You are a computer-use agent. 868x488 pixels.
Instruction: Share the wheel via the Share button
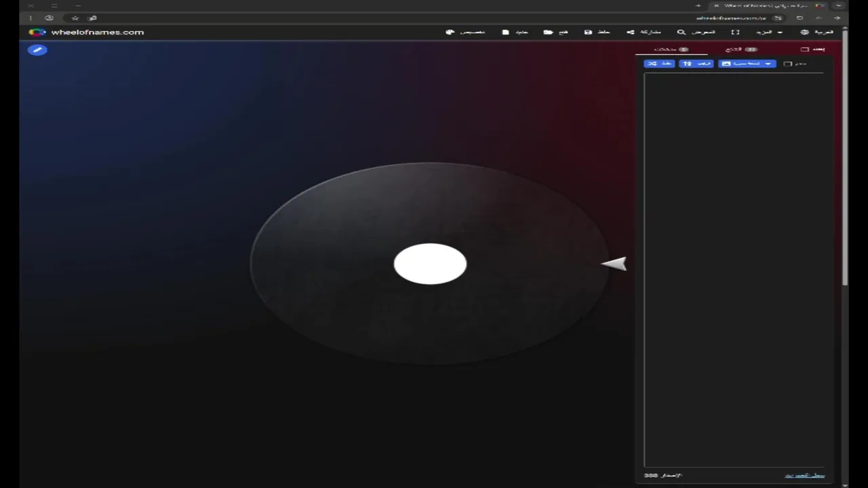644,32
